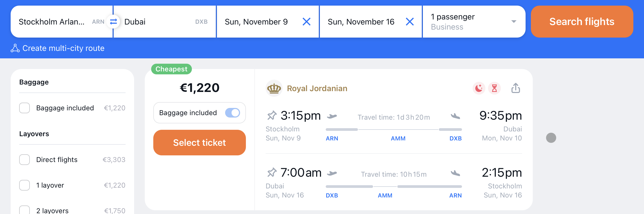The height and width of the screenshot is (214, 644).
Task: Toggle the Baggage included switch
Action: (x=232, y=113)
